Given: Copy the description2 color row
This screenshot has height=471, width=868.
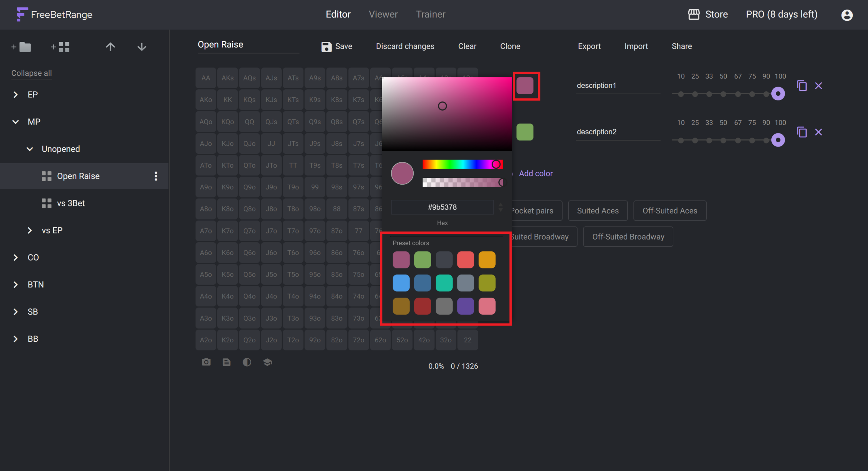Looking at the screenshot, I should point(802,132).
